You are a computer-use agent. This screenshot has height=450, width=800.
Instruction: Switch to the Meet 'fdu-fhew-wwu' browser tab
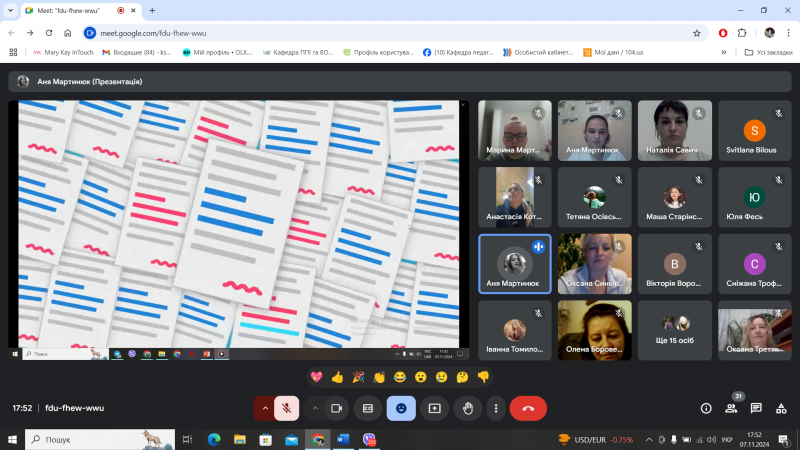coord(70,10)
